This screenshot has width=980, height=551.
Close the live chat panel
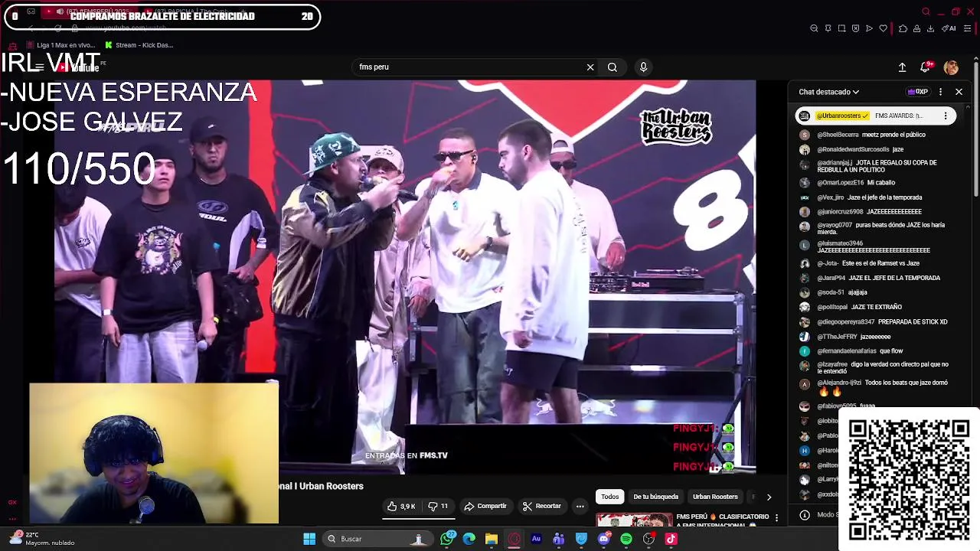tap(959, 92)
